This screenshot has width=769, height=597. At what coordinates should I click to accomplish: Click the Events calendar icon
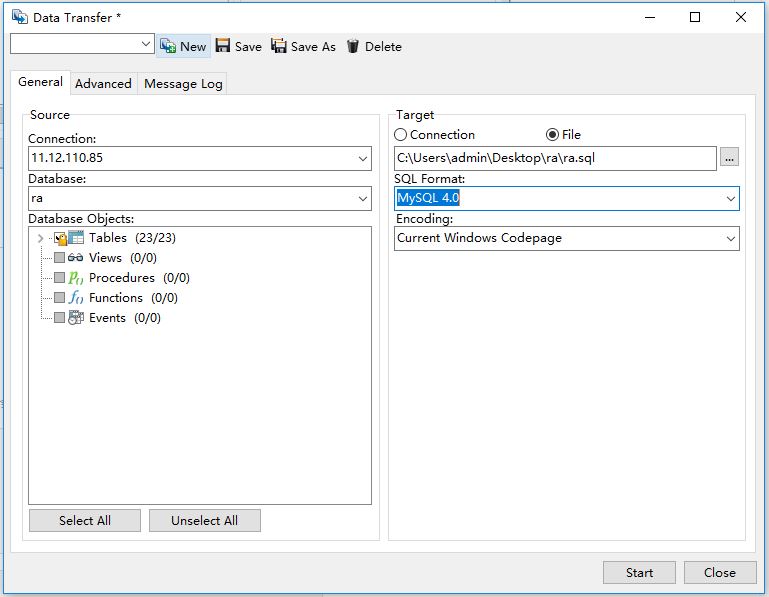pyautogui.click(x=76, y=318)
